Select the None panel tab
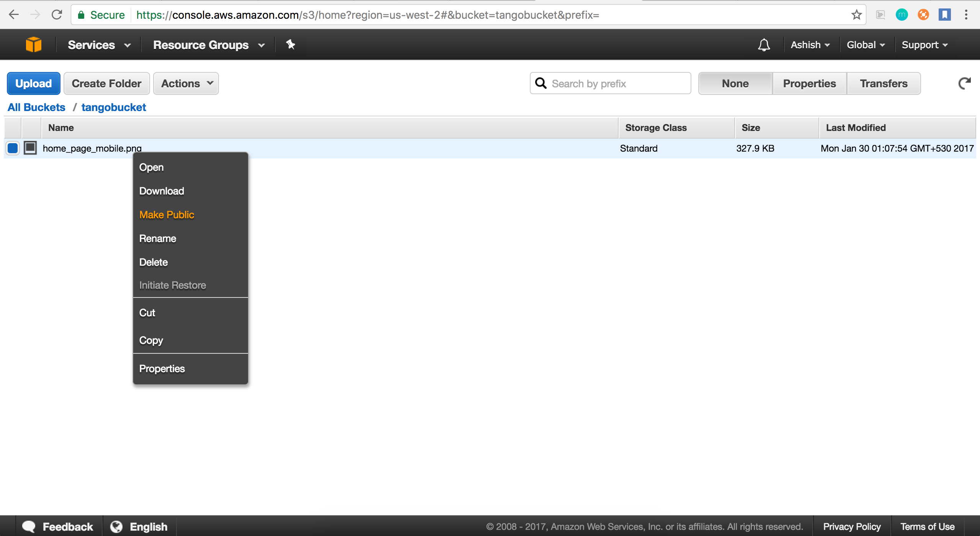The height and width of the screenshot is (536, 980). pos(735,83)
